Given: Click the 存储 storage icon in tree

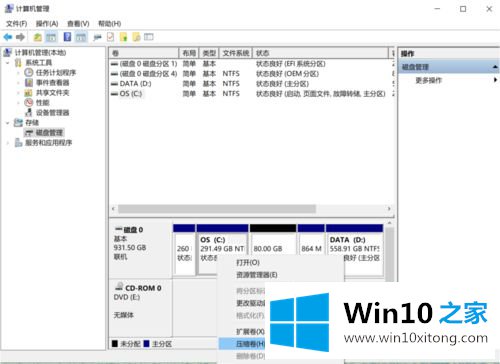Looking at the screenshot, I should [x=18, y=122].
